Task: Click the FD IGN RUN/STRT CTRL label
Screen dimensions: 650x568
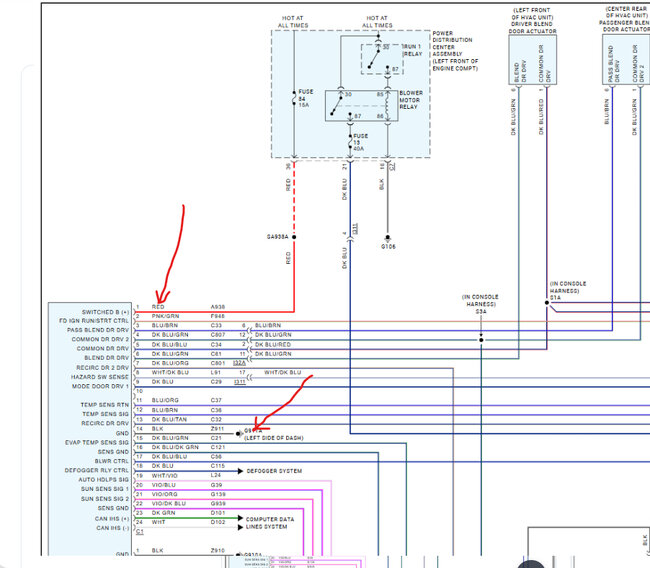Action: tap(94, 321)
